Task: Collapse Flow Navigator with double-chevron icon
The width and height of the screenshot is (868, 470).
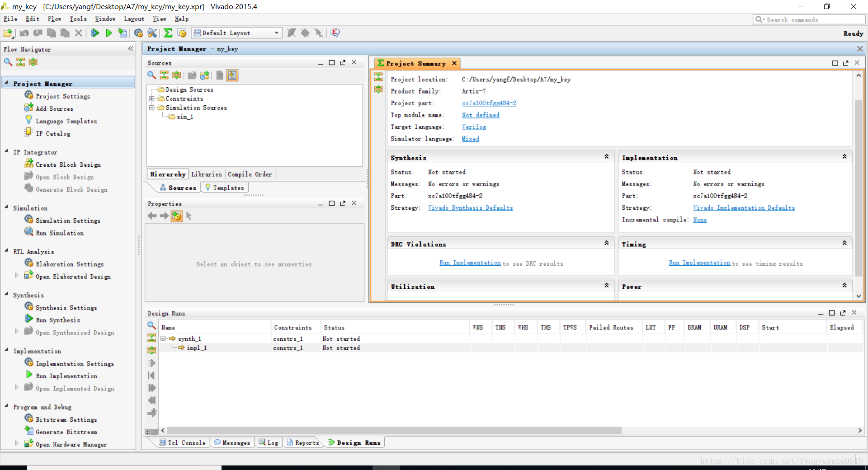Action: point(131,48)
